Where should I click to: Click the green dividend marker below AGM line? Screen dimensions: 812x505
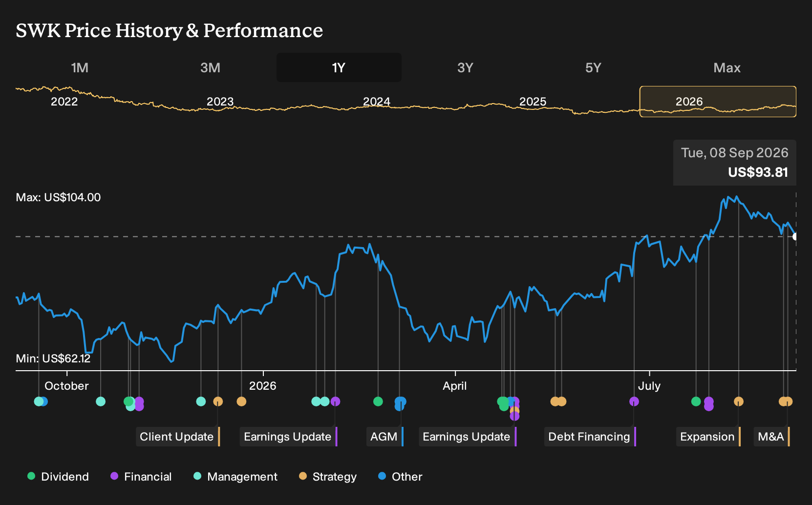[x=378, y=401]
